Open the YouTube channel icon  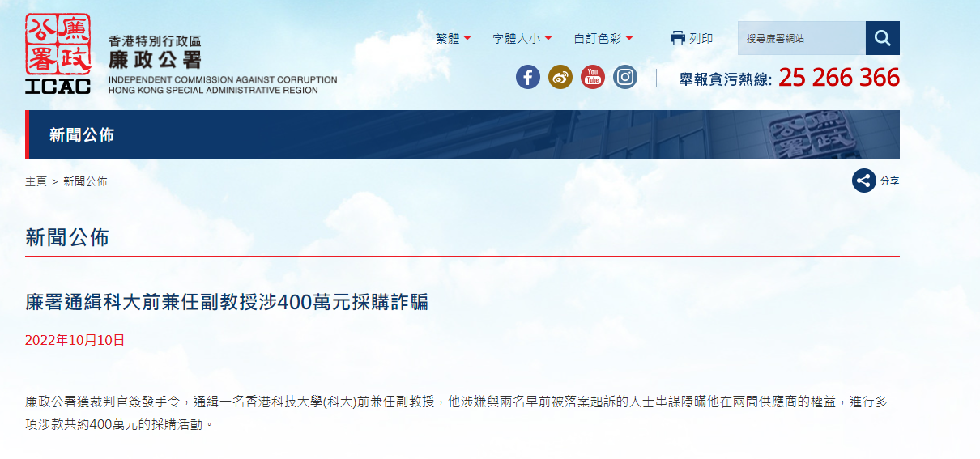coord(593,77)
